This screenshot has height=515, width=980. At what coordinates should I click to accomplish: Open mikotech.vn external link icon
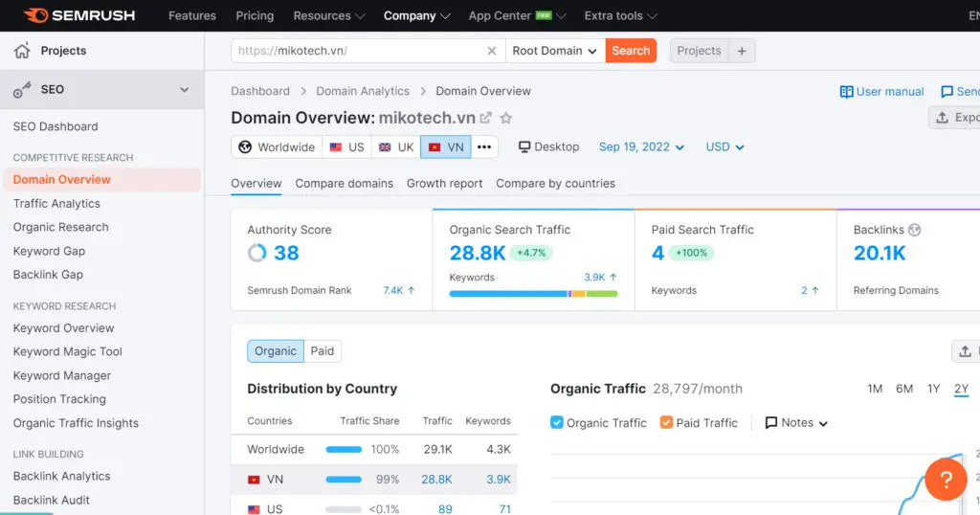pyautogui.click(x=486, y=118)
